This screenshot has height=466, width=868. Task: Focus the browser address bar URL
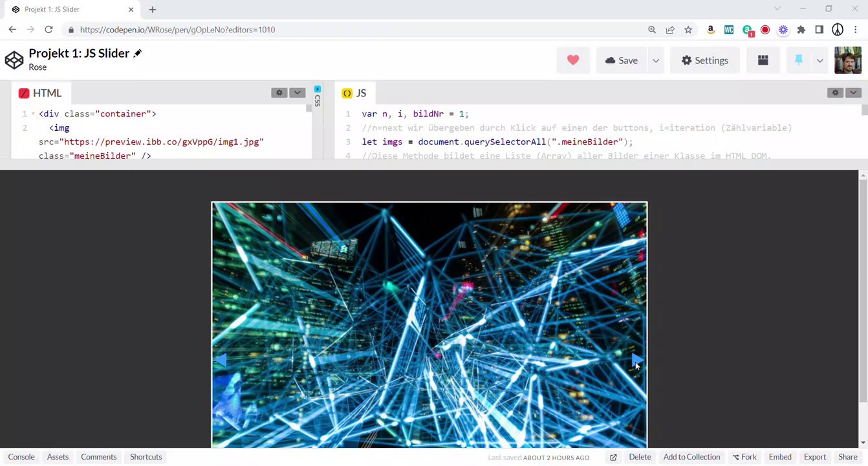[x=177, y=30]
